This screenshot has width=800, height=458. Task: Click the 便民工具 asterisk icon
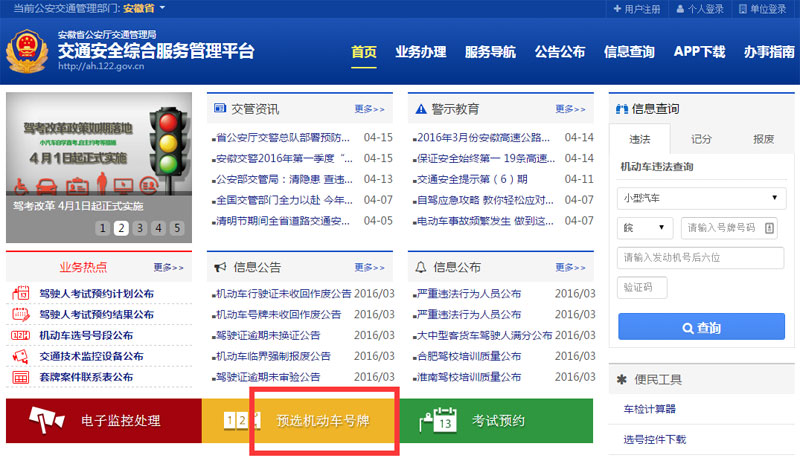pyautogui.click(x=621, y=379)
